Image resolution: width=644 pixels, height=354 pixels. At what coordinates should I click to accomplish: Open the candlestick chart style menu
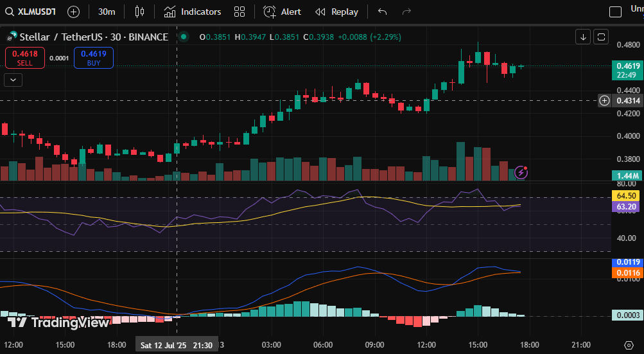(x=139, y=12)
